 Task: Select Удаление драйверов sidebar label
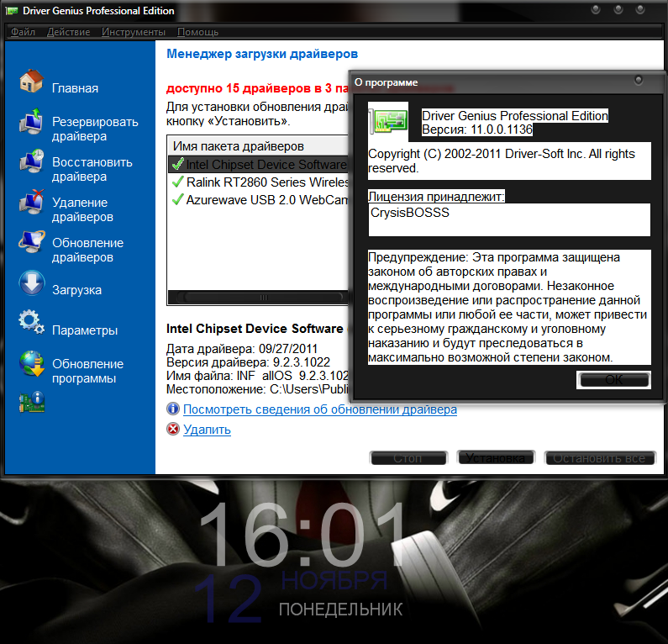point(82,209)
